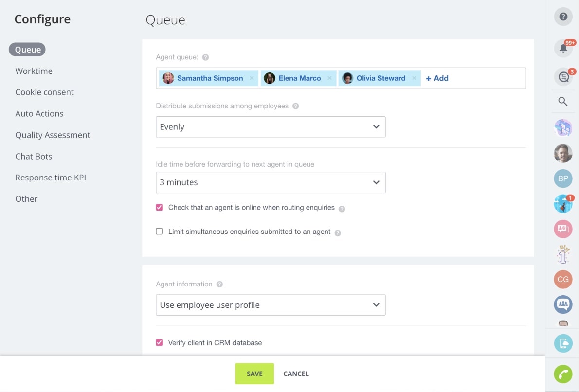Open the BP avatar chat
The height and width of the screenshot is (392, 579).
tap(563, 178)
